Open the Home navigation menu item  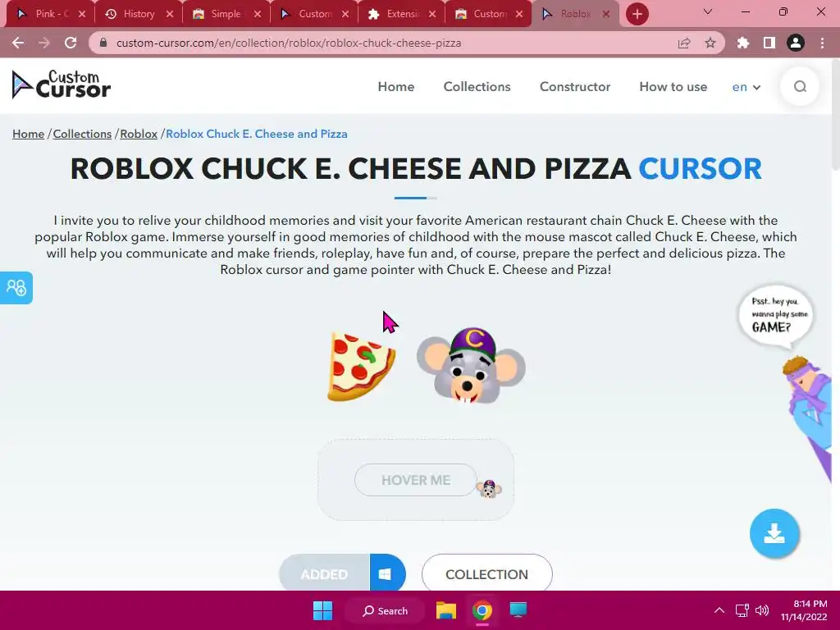396,87
